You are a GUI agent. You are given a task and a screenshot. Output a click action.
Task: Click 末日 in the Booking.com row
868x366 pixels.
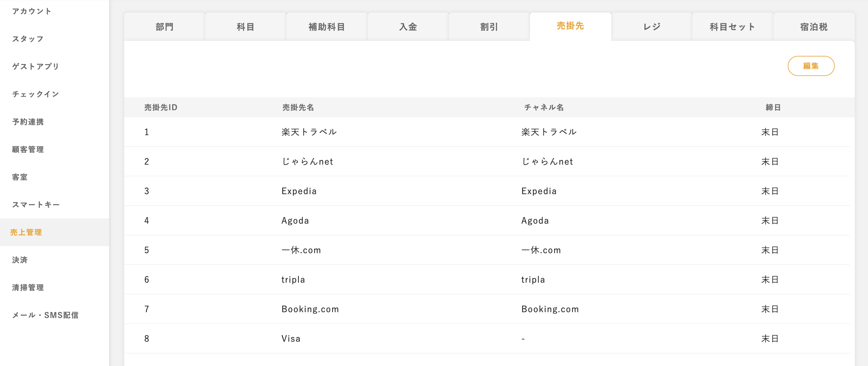(x=770, y=309)
